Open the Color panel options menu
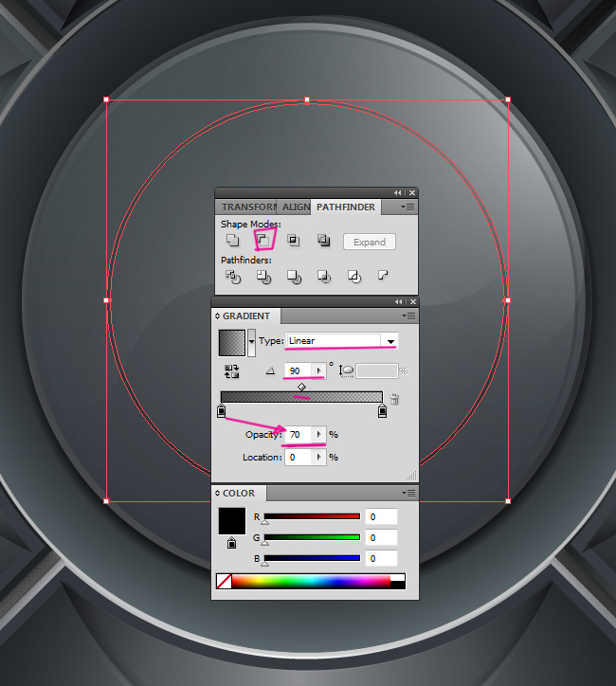 coord(408,493)
